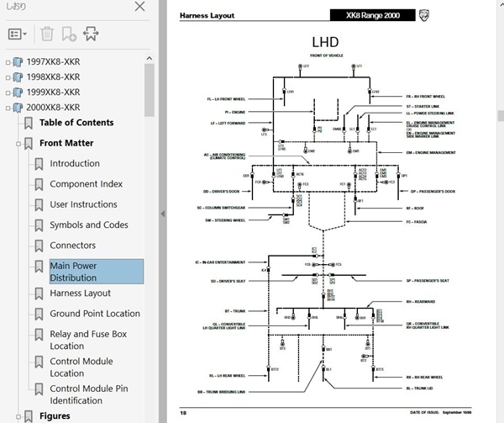Click the Main Power Distribution ribbon icon

tap(39, 267)
